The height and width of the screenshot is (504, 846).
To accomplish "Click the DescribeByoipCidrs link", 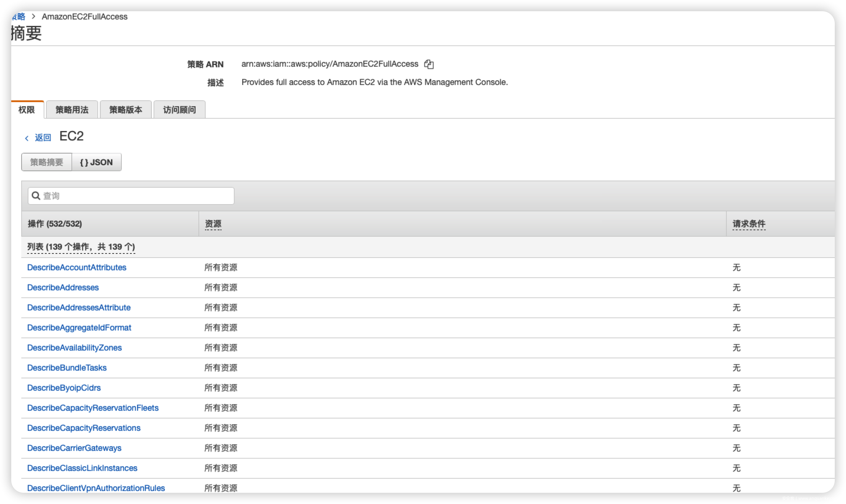I will click(64, 388).
